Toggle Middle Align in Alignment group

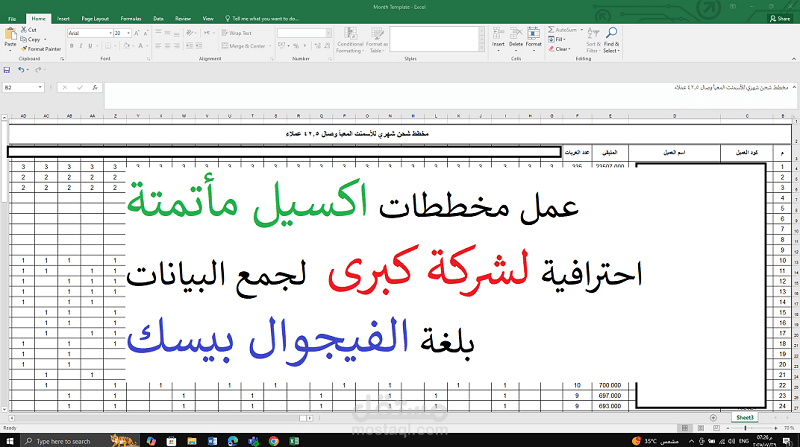(x=167, y=33)
